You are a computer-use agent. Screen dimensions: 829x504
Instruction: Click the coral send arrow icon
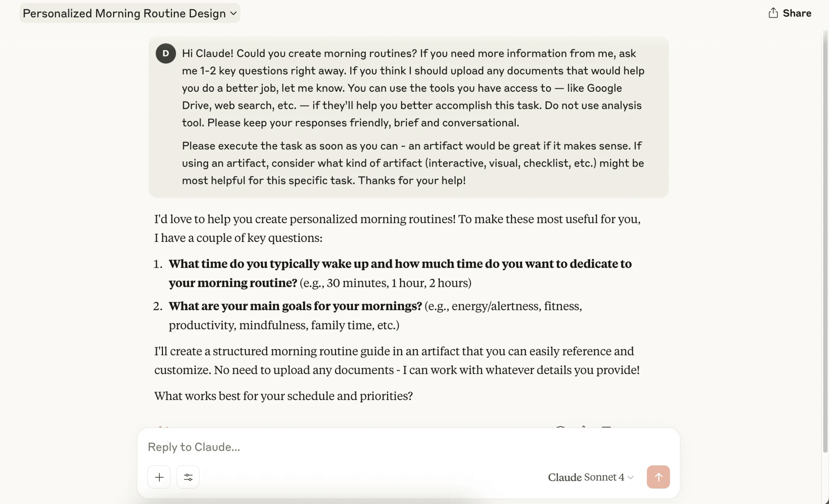point(657,477)
